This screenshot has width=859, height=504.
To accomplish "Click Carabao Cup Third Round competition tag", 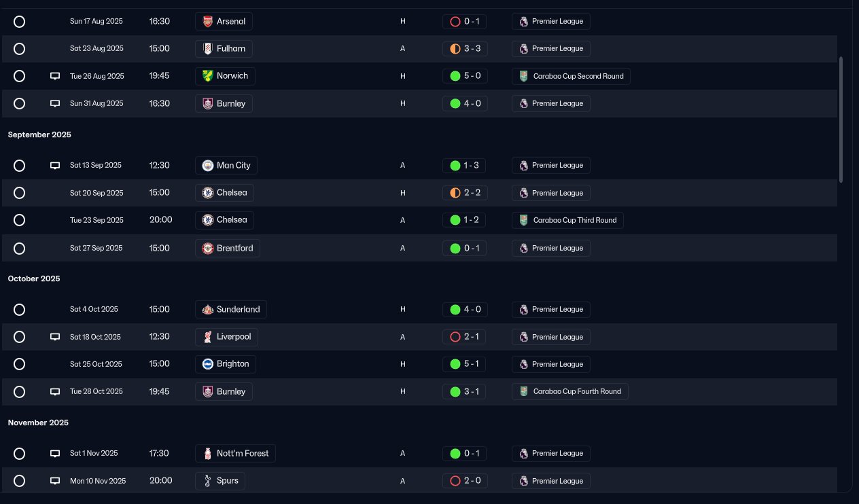I will [567, 220].
